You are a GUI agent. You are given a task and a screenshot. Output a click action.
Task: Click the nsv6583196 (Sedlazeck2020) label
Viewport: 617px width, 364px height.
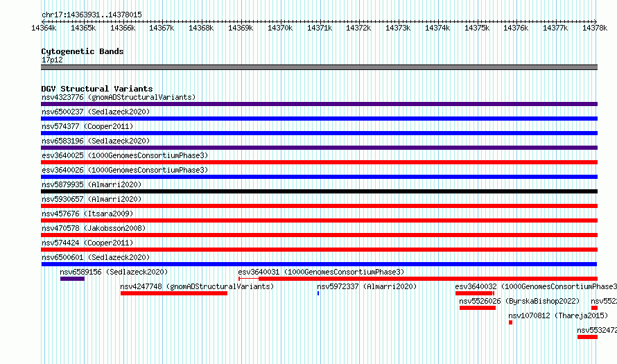click(96, 141)
